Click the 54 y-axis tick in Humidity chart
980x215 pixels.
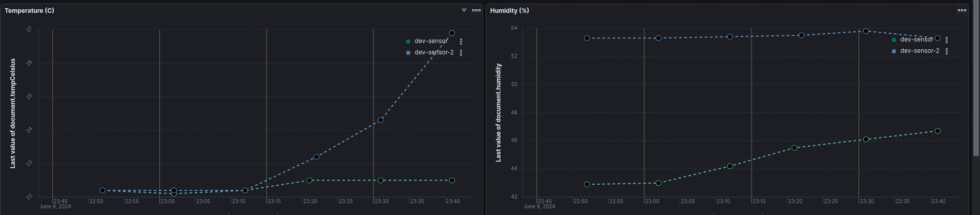click(514, 28)
